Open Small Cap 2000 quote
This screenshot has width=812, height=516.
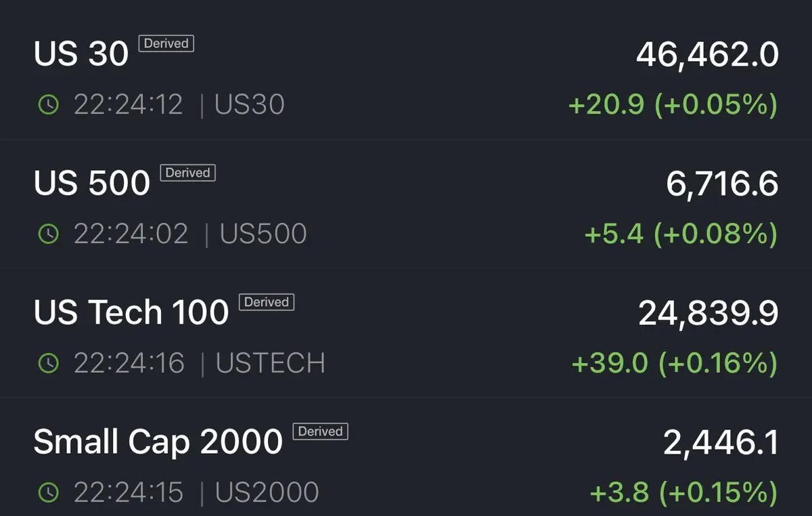(158, 442)
